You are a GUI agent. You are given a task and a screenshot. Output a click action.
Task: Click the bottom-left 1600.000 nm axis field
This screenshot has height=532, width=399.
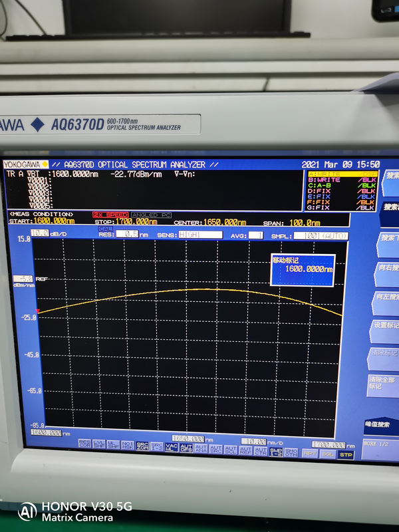[46, 433]
